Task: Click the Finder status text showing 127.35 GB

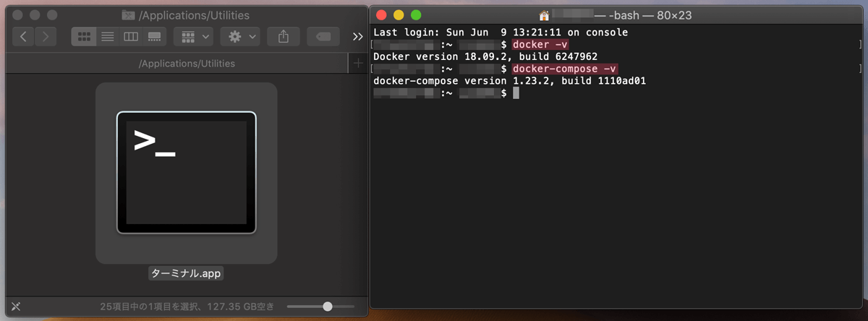Action: pos(187,307)
